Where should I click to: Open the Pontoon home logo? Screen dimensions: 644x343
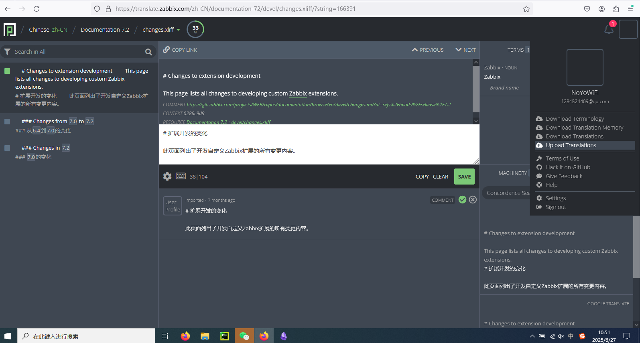pyautogui.click(x=10, y=30)
